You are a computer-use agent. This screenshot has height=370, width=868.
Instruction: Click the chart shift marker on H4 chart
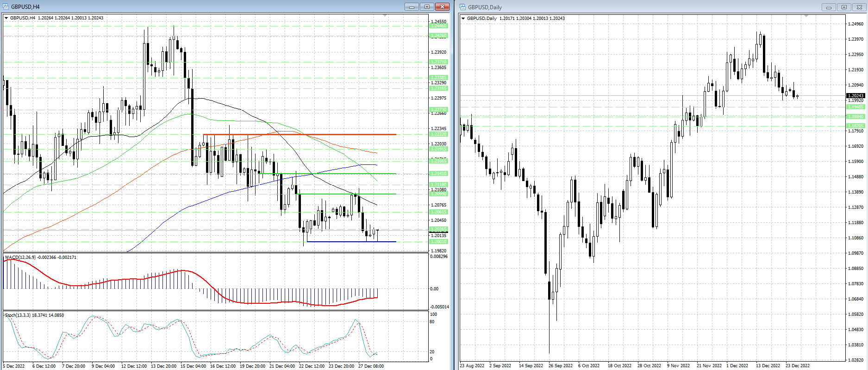(385, 16)
